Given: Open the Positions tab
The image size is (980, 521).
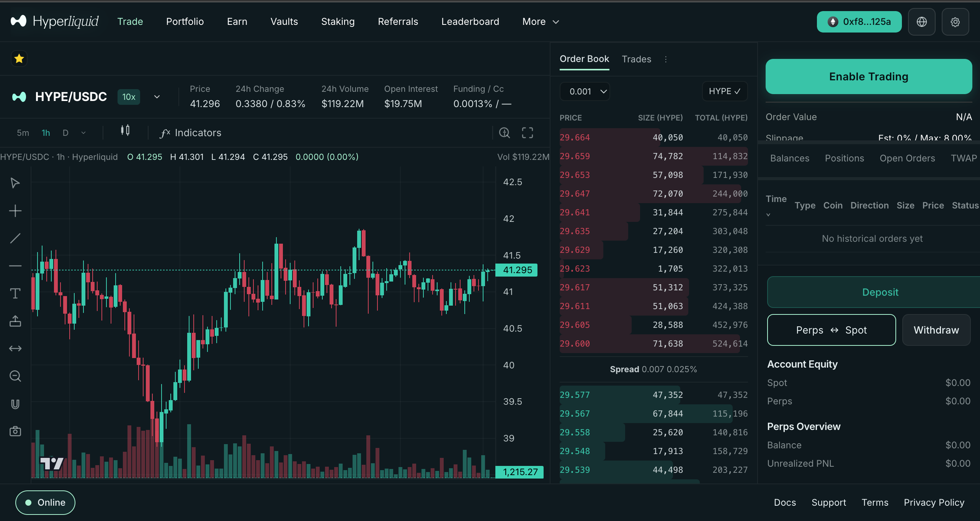Looking at the screenshot, I should (x=844, y=158).
